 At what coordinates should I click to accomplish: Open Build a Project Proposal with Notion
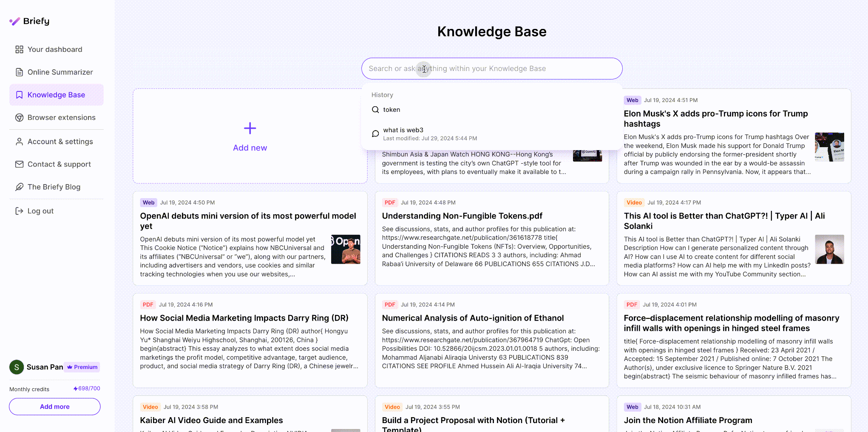pyautogui.click(x=474, y=423)
